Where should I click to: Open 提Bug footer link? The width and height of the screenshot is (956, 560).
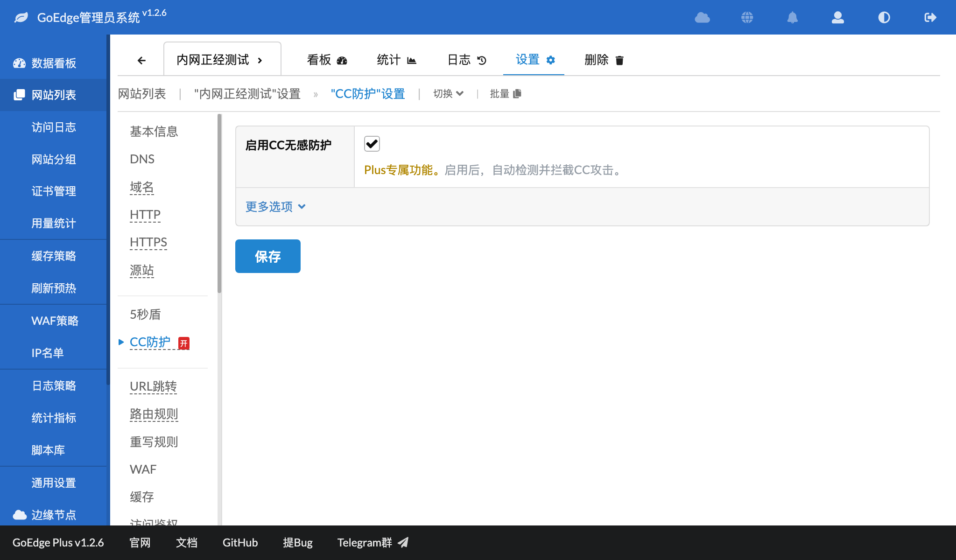coord(298,543)
